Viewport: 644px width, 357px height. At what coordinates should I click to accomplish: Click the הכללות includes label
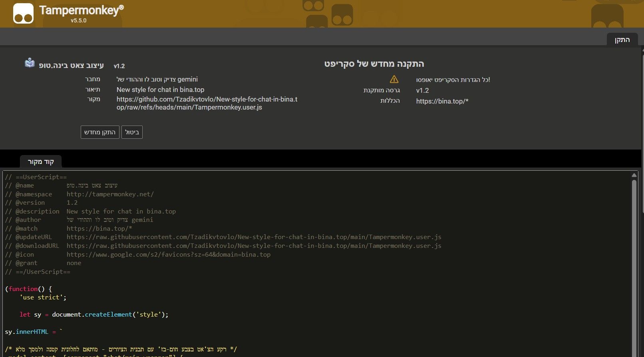pos(390,101)
